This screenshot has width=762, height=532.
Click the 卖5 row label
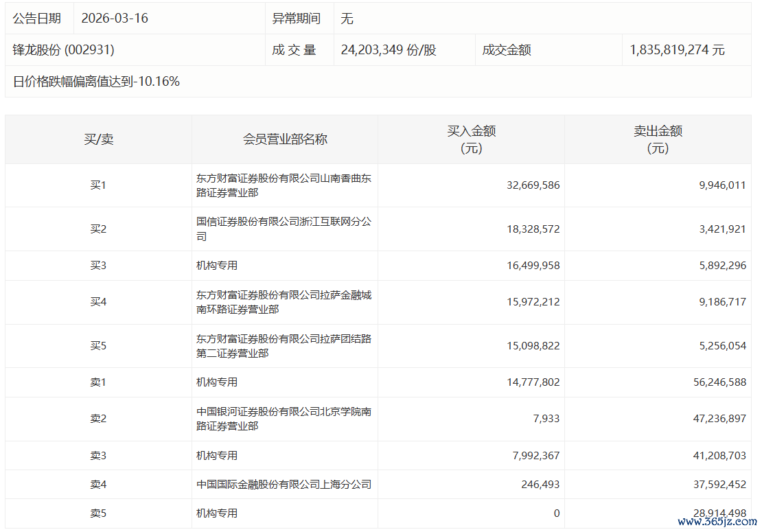pyautogui.click(x=98, y=513)
